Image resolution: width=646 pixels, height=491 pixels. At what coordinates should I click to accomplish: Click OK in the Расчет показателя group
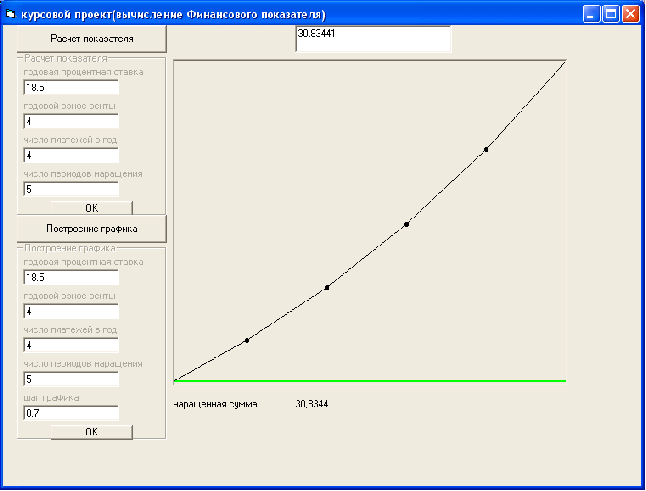click(92, 208)
